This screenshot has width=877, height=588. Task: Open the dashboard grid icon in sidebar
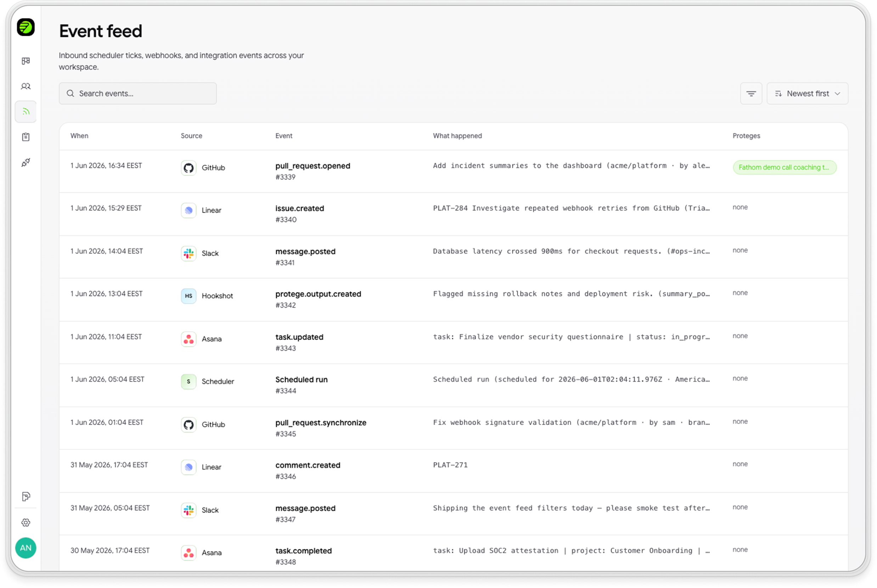[26, 61]
